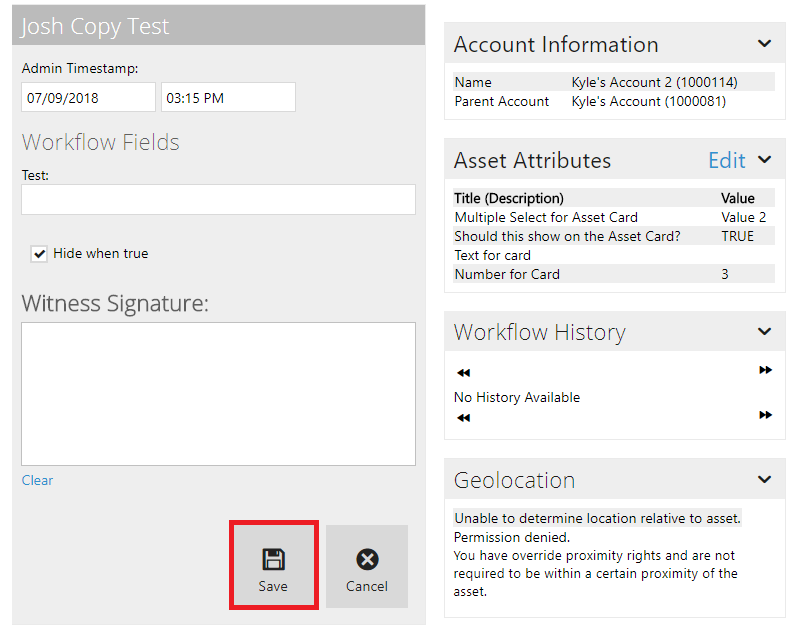Focus the Test text field
The height and width of the screenshot is (632, 804).
pyautogui.click(x=218, y=199)
